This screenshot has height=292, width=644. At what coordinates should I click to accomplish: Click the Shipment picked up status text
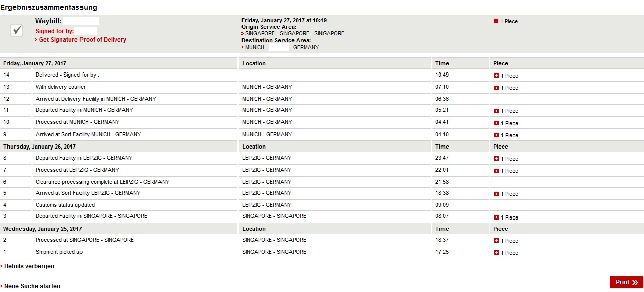click(59, 252)
